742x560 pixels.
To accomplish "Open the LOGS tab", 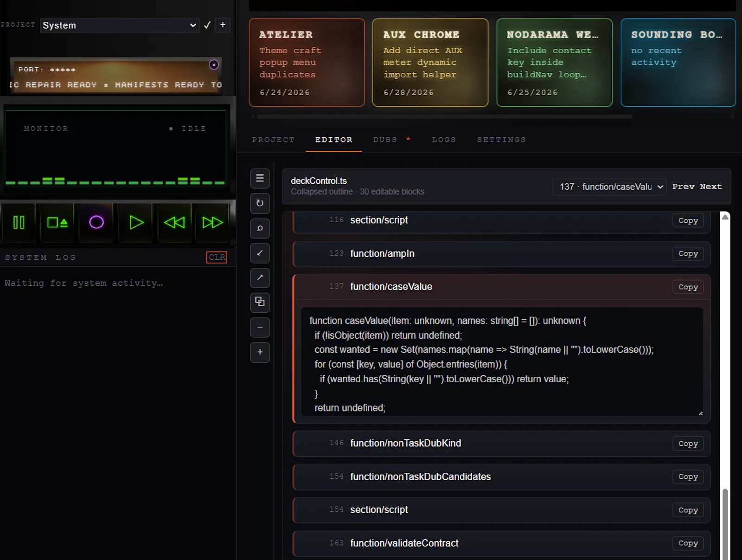I will [x=444, y=140].
